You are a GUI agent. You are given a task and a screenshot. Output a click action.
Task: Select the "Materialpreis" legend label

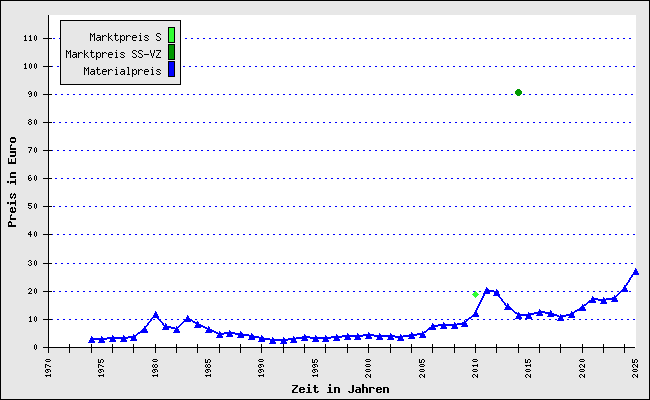(x=125, y=71)
